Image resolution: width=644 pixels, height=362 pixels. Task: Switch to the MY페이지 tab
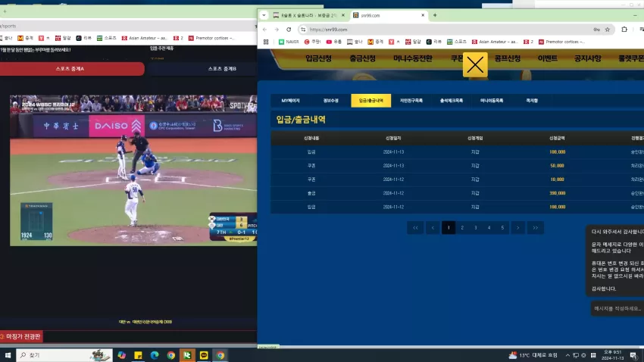tap(290, 101)
